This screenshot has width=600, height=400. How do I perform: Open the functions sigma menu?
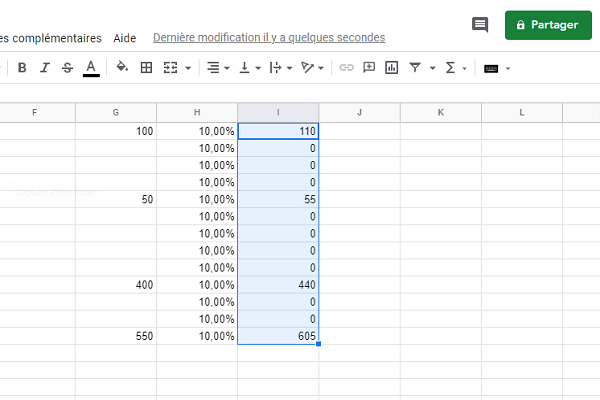coord(450,68)
